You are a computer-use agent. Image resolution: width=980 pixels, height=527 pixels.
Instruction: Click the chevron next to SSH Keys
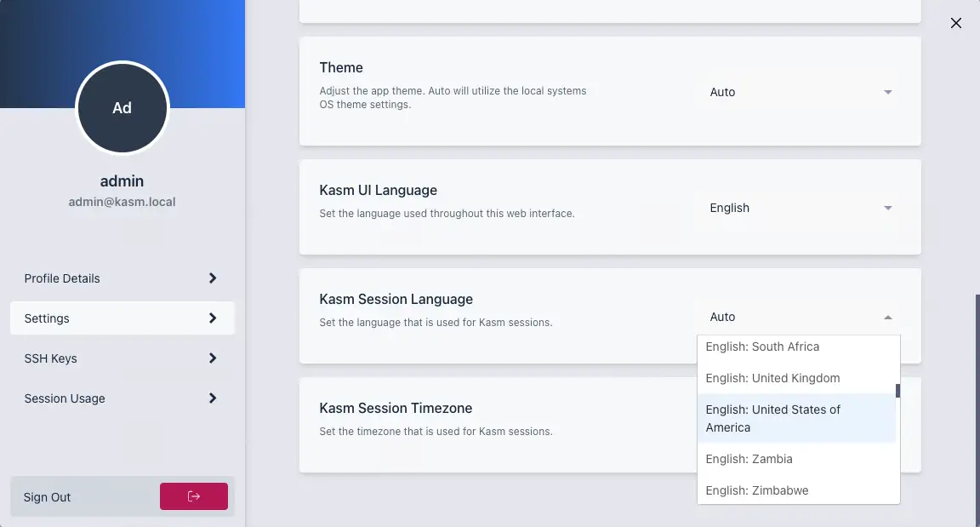[213, 358]
